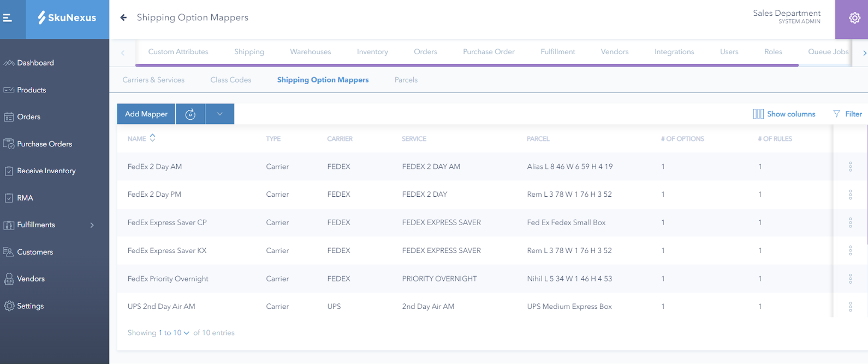Open RMA in the sidebar
The height and width of the screenshot is (364, 868).
(25, 198)
